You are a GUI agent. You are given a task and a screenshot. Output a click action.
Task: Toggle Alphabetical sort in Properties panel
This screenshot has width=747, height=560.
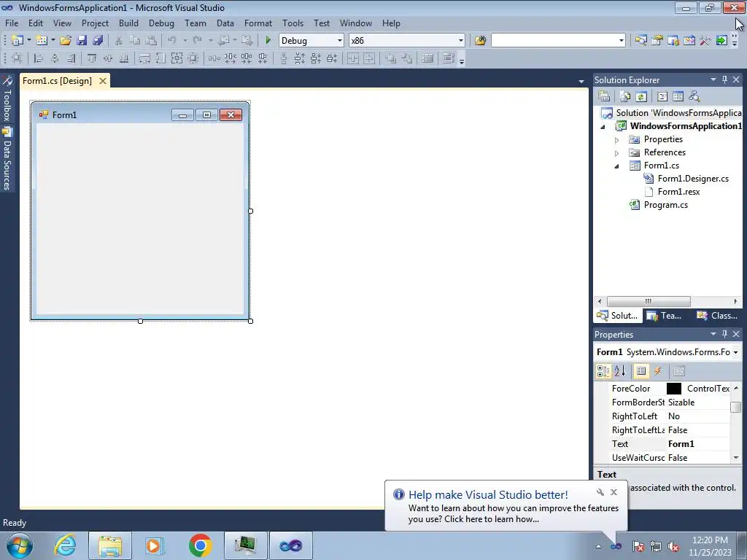(x=619, y=371)
